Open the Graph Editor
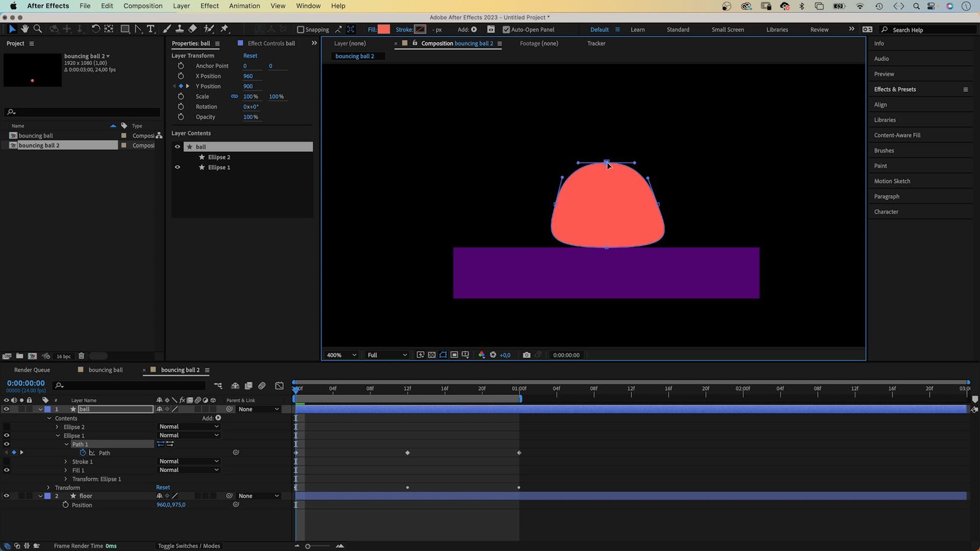The width and height of the screenshot is (980, 551). pyautogui.click(x=279, y=386)
